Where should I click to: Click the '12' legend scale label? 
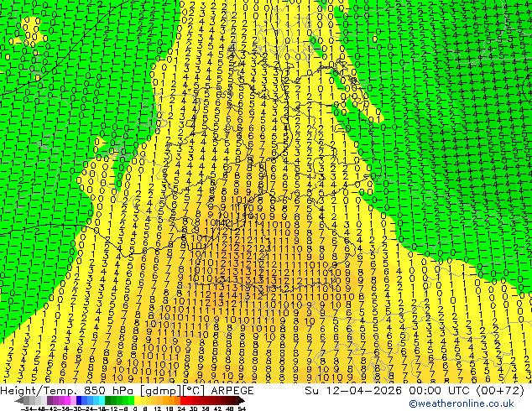tap(157, 408)
